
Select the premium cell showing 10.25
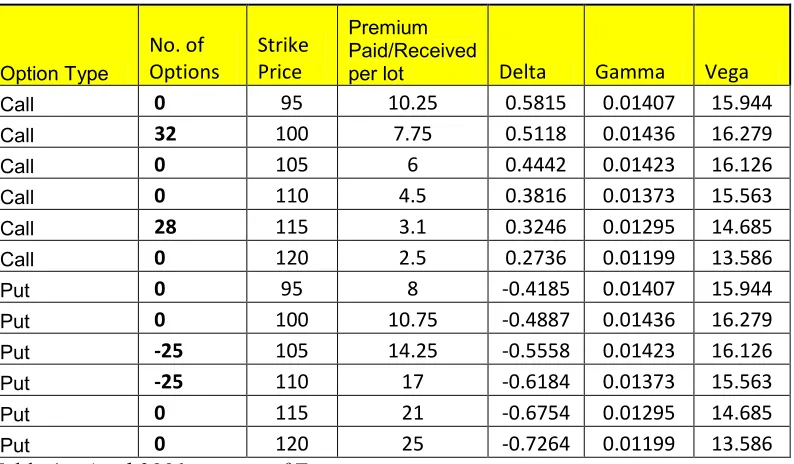[x=413, y=102]
